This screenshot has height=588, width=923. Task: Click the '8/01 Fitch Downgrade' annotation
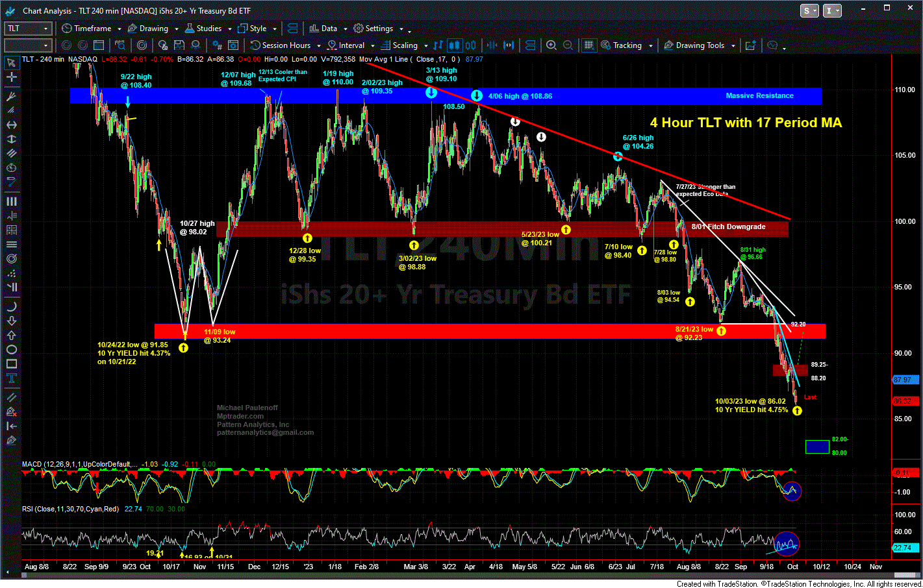728,227
